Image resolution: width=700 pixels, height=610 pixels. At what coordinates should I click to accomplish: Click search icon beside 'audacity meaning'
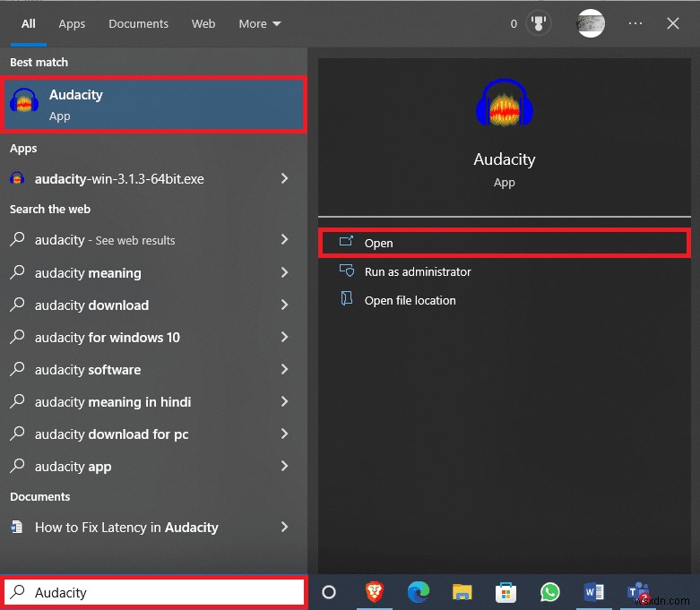(x=17, y=271)
